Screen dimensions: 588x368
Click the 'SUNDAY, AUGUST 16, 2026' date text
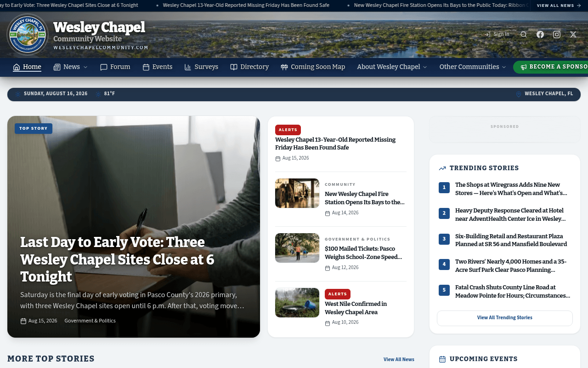(56, 94)
